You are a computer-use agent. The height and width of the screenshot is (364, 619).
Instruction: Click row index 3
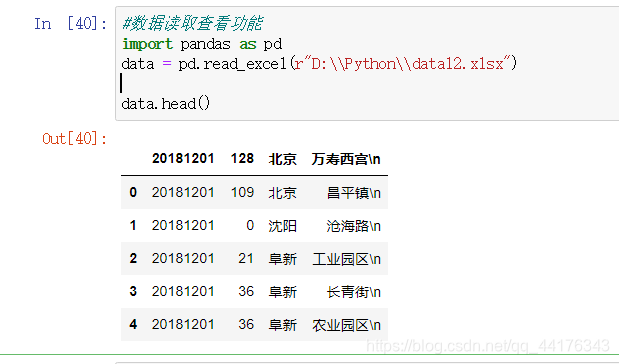point(133,291)
